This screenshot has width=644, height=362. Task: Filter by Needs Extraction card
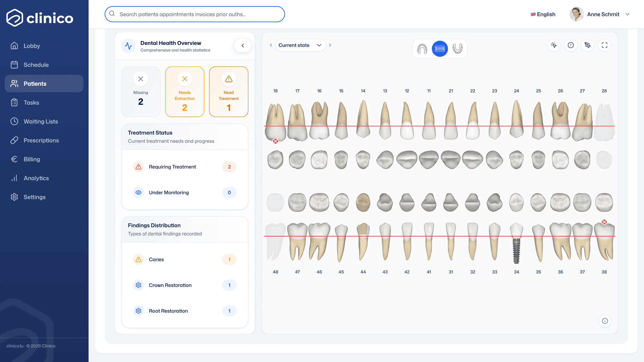pos(185,92)
